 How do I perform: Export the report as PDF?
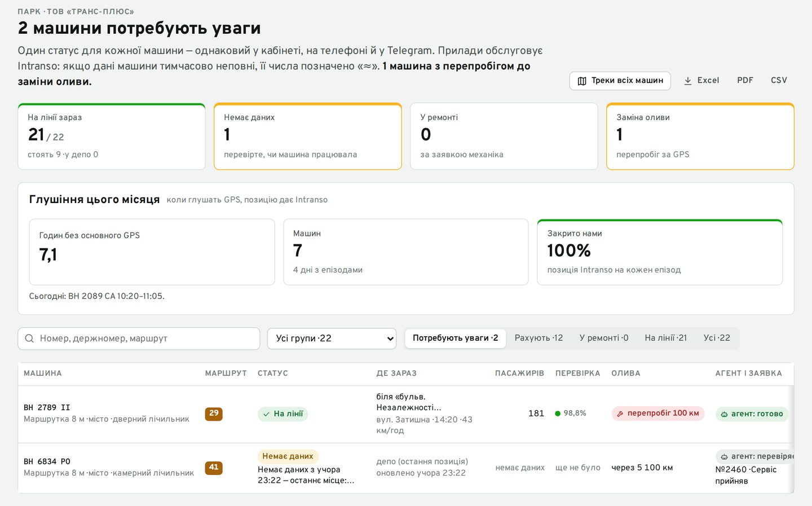tap(745, 81)
